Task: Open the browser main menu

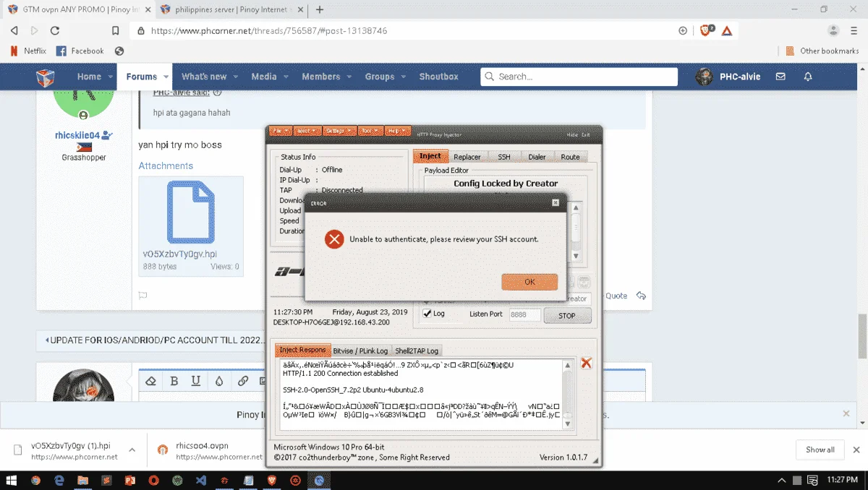Action: pyautogui.click(x=854, y=30)
